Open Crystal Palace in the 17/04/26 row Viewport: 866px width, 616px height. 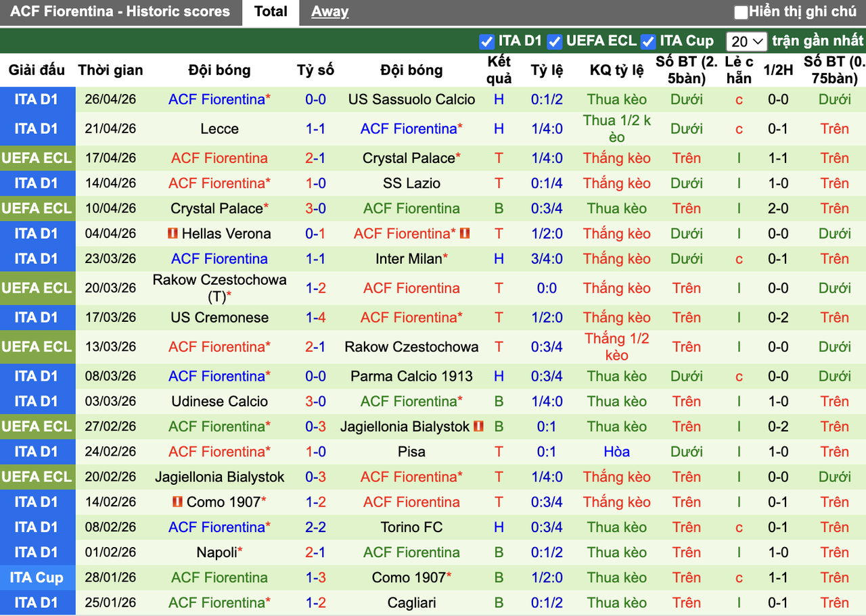(409, 158)
